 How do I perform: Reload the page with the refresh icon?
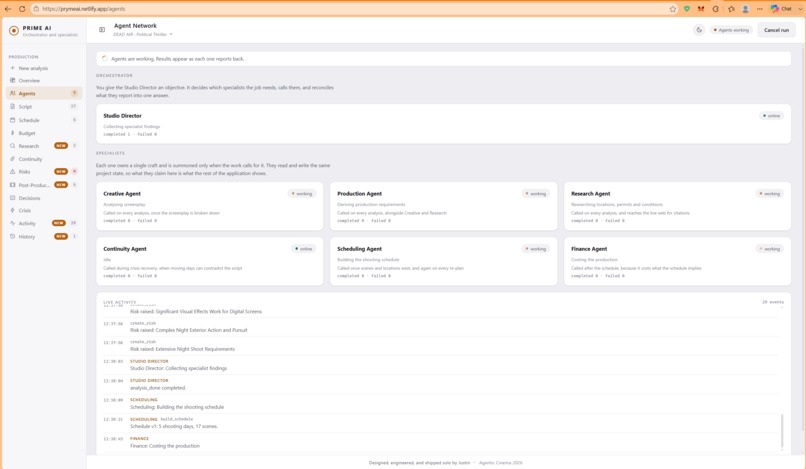tap(22, 9)
